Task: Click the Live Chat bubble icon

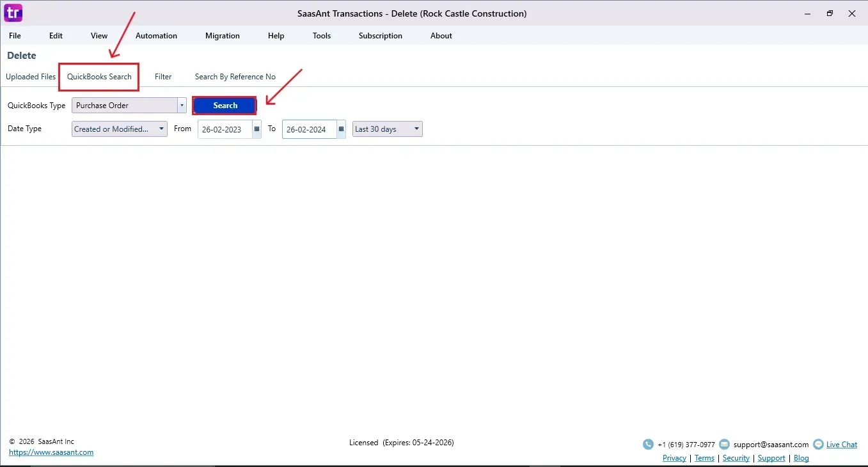Action: [x=818, y=445]
